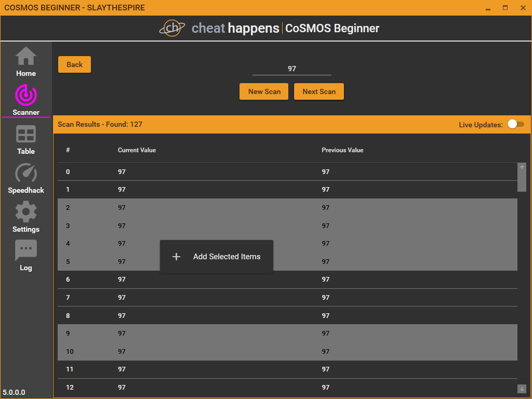Image resolution: width=532 pixels, height=399 pixels.
Task: Click the scrollbar up arrow
Action: [x=522, y=168]
